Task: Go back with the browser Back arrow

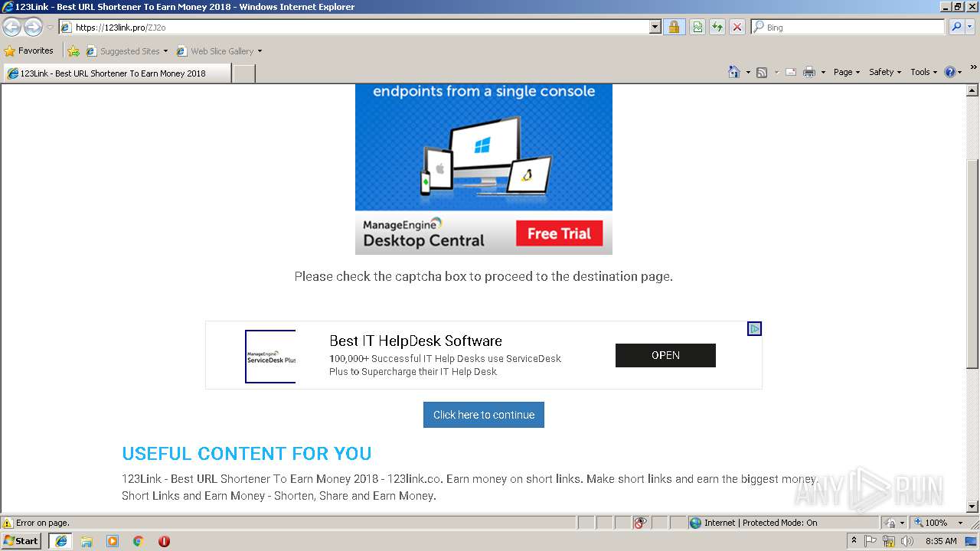Action: pos(11,28)
